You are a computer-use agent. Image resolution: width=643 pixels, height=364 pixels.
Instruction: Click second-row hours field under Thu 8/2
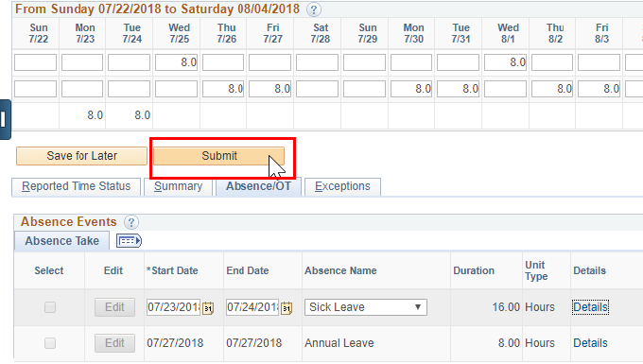552,89
